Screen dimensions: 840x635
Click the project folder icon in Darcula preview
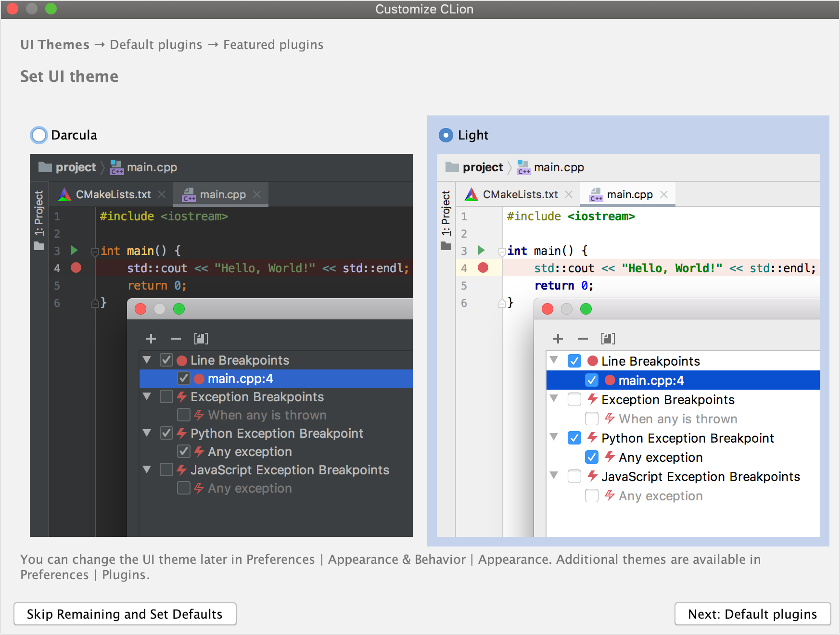[x=45, y=167]
